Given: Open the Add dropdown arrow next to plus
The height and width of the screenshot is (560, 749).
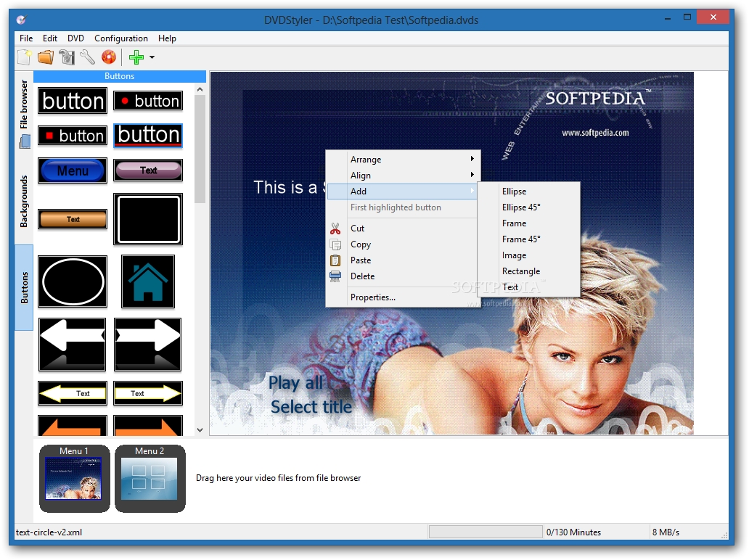Looking at the screenshot, I should (x=152, y=57).
